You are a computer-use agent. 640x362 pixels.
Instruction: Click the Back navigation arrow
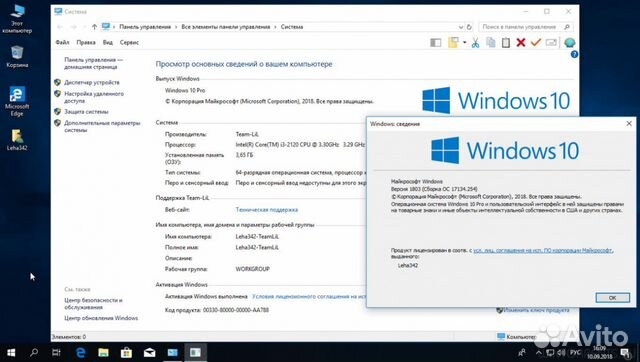tap(60, 27)
